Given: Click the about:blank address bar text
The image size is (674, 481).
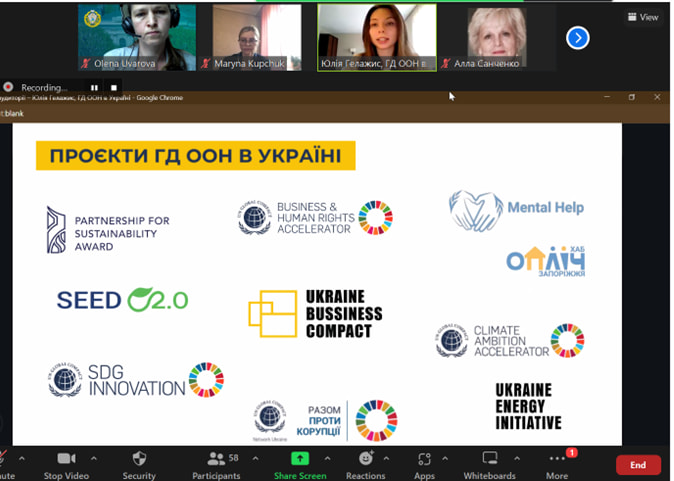Looking at the screenshot, I should 12,113.
